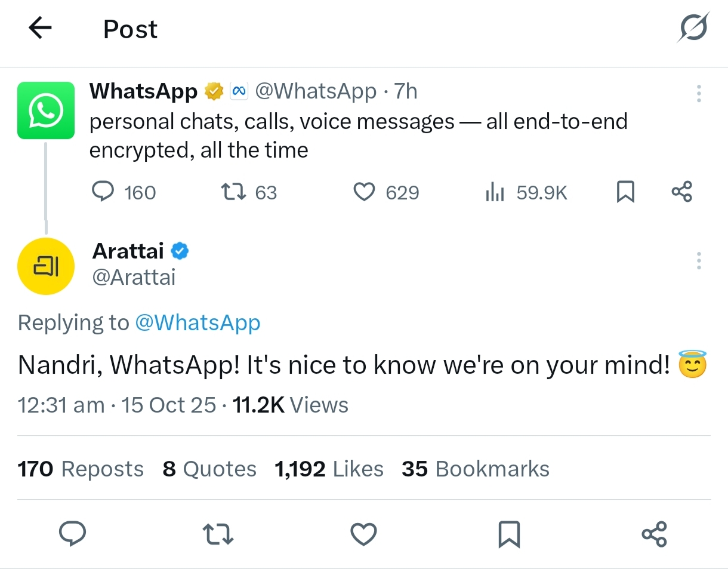
Task: Open more options for WhatsApp's post
Action: tap(699, 93)
